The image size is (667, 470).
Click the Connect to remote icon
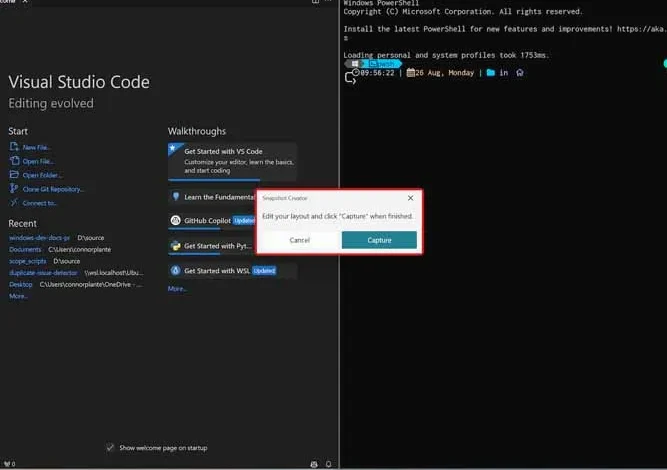pos(14,202)
